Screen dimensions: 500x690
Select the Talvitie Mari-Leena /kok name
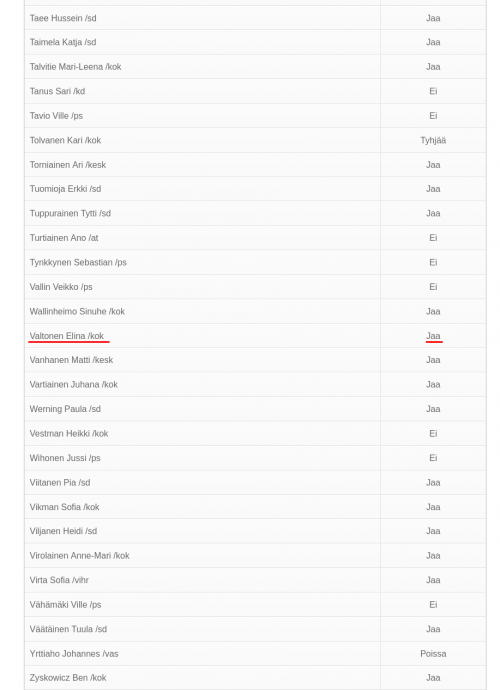(x=75, y=67)
